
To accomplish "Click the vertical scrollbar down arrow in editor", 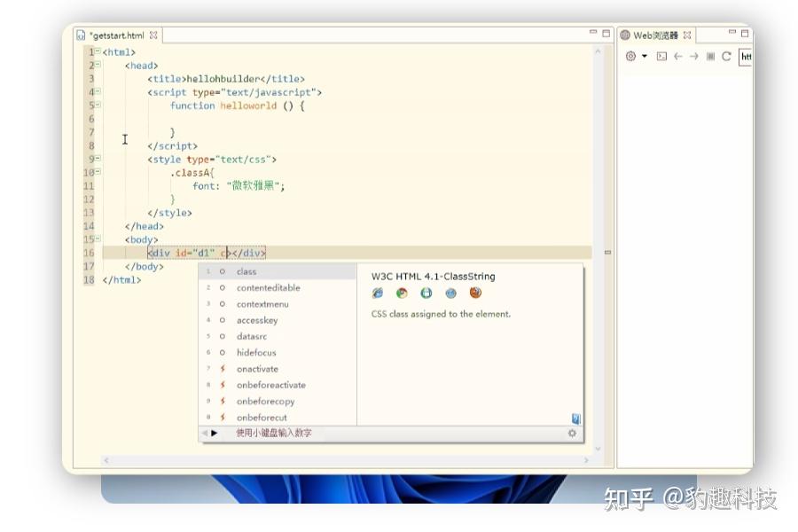I will [598, 449].
